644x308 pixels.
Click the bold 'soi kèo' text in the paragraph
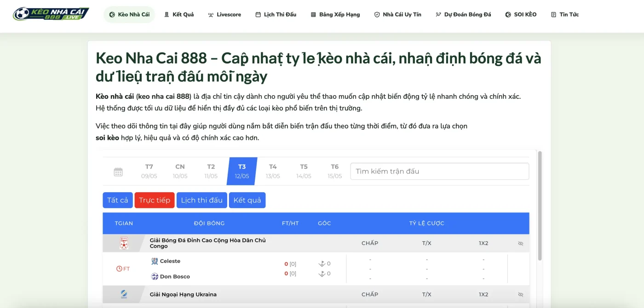[107, 137]
